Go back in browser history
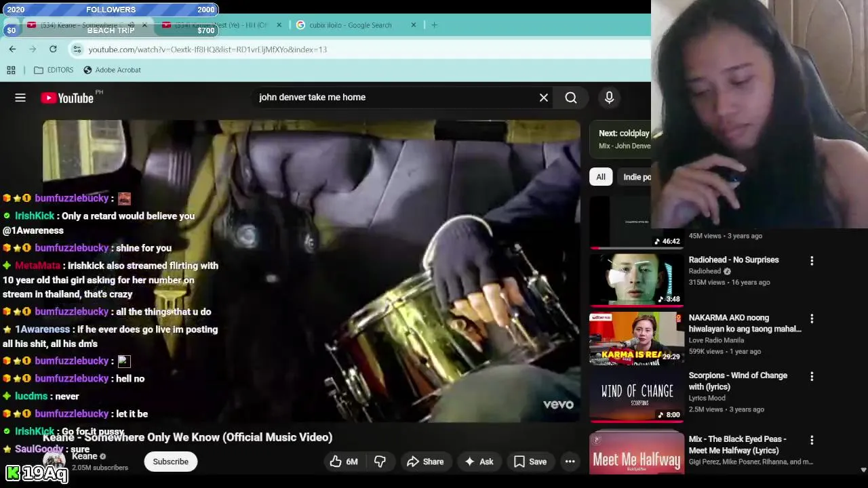 tap(12, 49)
